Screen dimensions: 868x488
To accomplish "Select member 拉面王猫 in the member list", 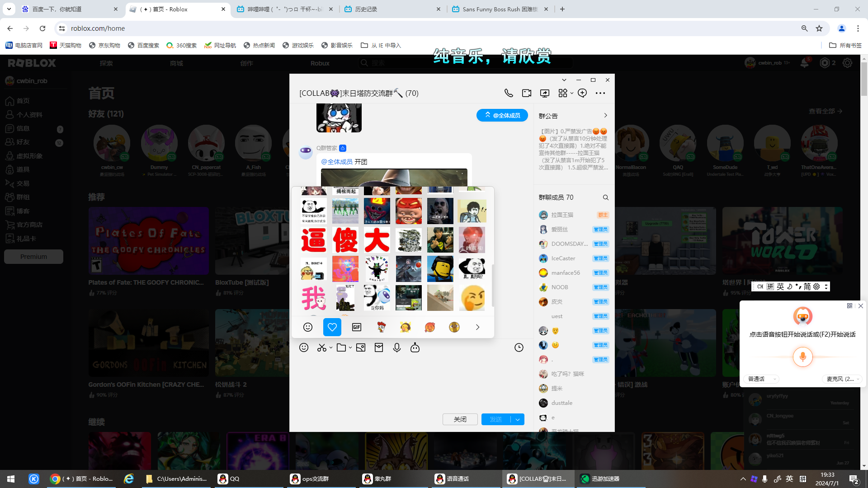I will (574, 215).
